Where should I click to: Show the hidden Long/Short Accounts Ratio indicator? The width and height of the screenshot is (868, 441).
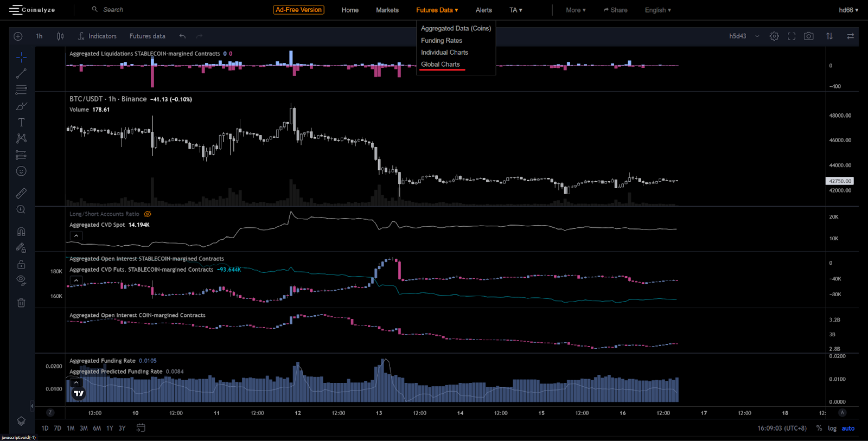point(148,214)
